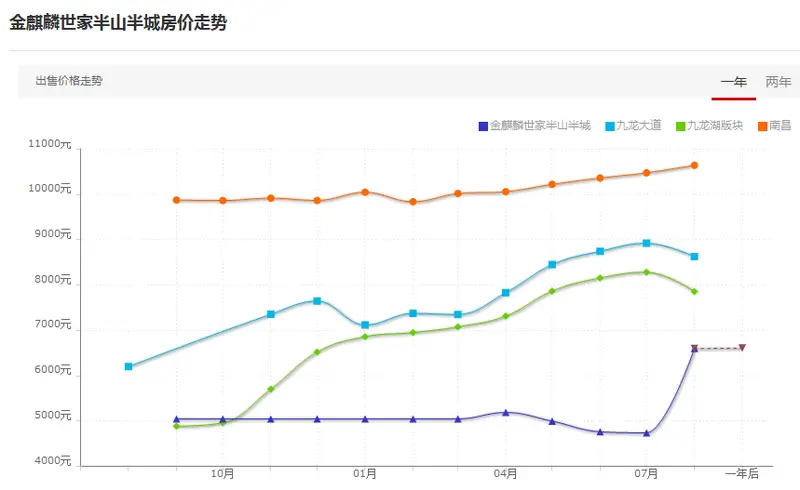Click the 金麒麟世家半山半城房价走势 heading

coord(118,23)
